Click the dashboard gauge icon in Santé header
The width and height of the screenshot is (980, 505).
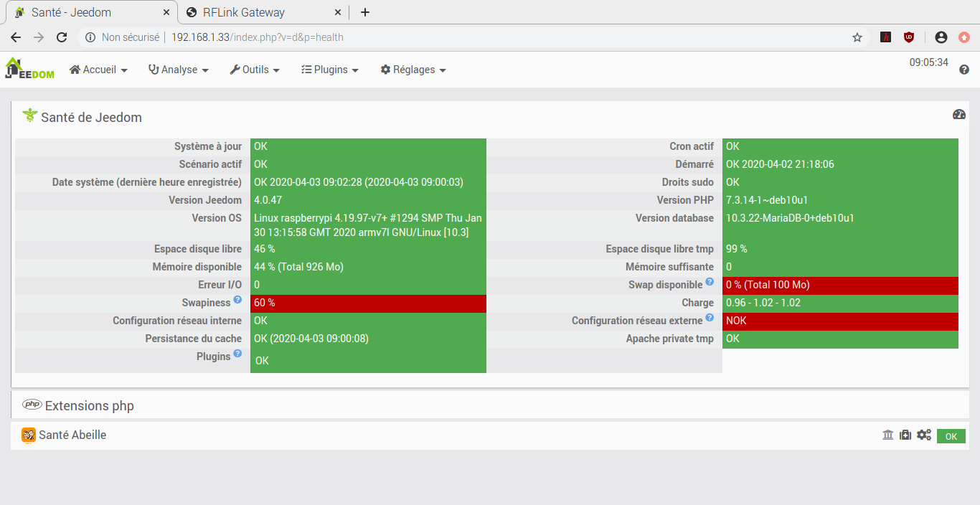[x=959, y=115]
